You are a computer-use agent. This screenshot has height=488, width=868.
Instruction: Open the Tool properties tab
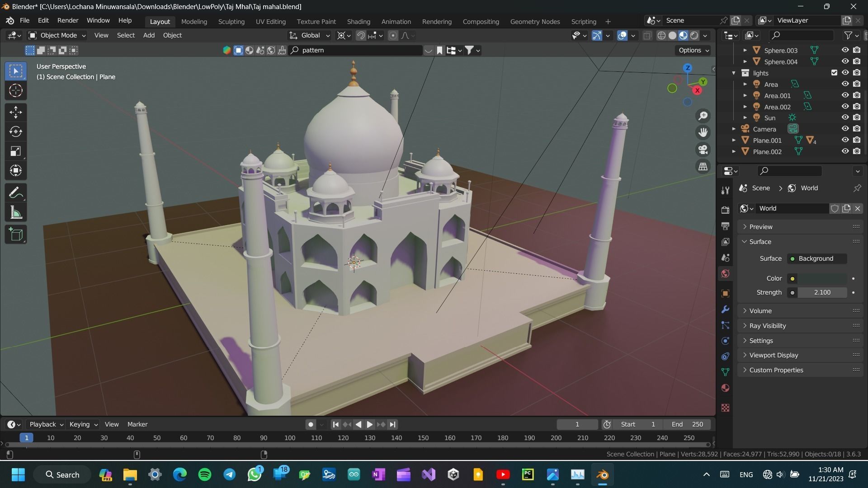(x=725, y=190)
